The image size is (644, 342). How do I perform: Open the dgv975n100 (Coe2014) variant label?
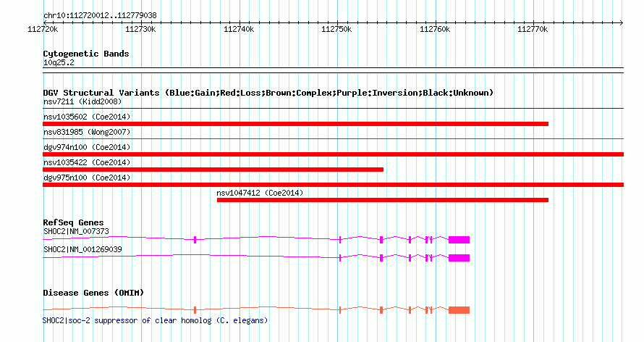87,178
